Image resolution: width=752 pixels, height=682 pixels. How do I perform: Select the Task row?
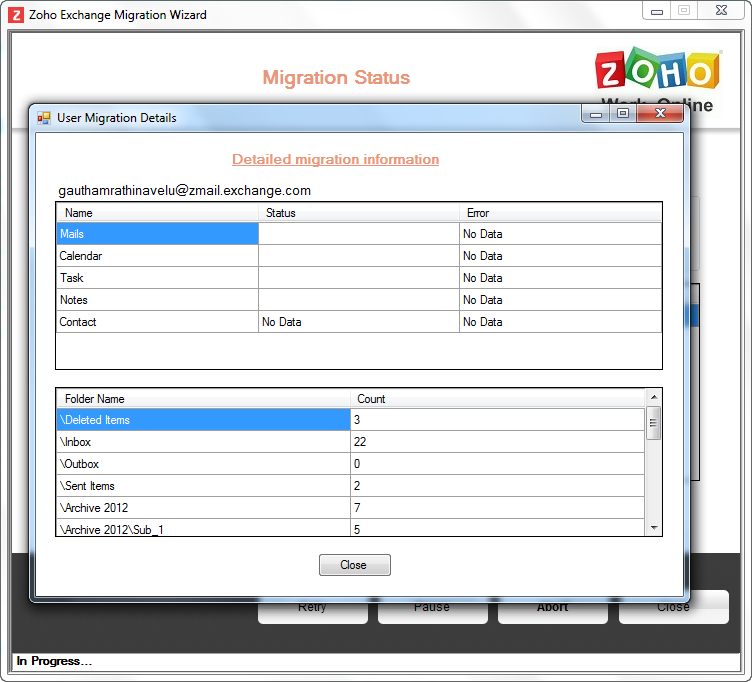[x=157, y=278]
